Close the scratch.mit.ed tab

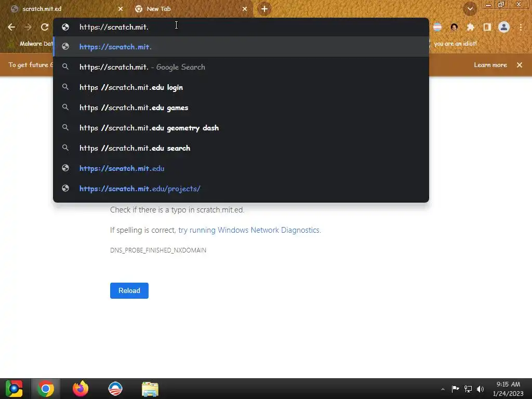pyautogui.click(x=121, y=9)
